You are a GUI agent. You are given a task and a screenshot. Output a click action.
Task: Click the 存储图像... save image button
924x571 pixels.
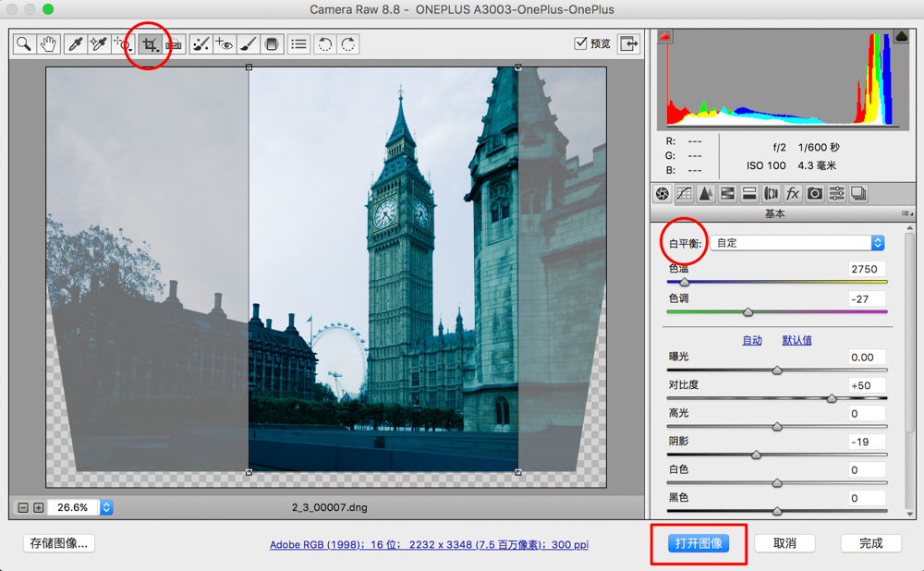pyautogui.click(x=59, y=543)
